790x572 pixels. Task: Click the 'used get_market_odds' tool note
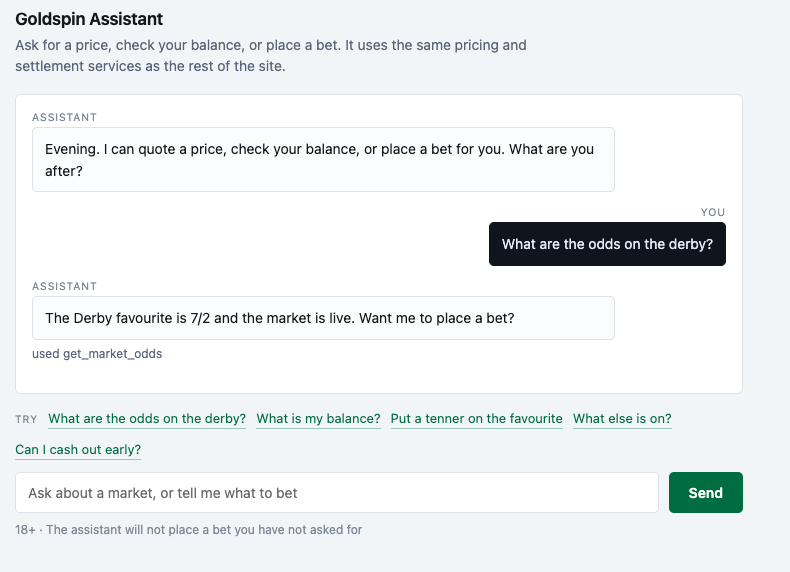coord(97,354)
